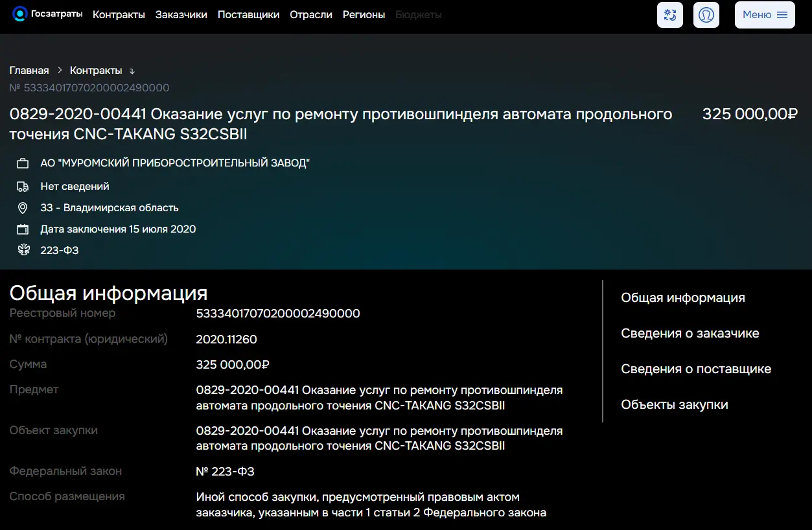Select the Реестровый номер value 53334017070200002490000
The height and width of the screenshot is (530, 812).
278,314
